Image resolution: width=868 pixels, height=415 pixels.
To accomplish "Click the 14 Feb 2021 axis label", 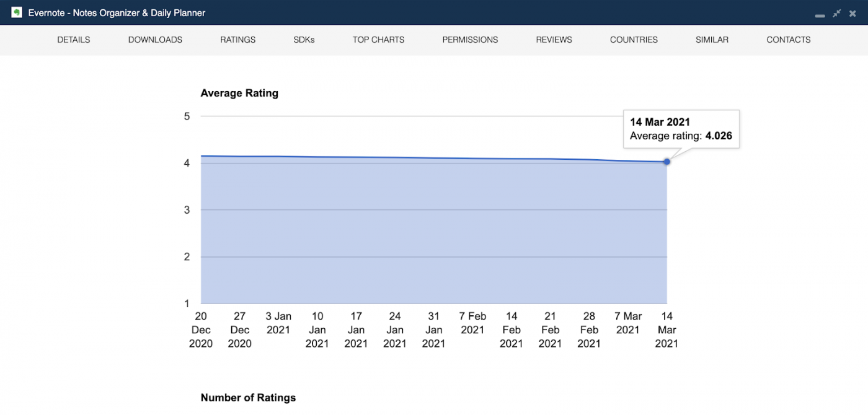I will [x=511, y=330].
